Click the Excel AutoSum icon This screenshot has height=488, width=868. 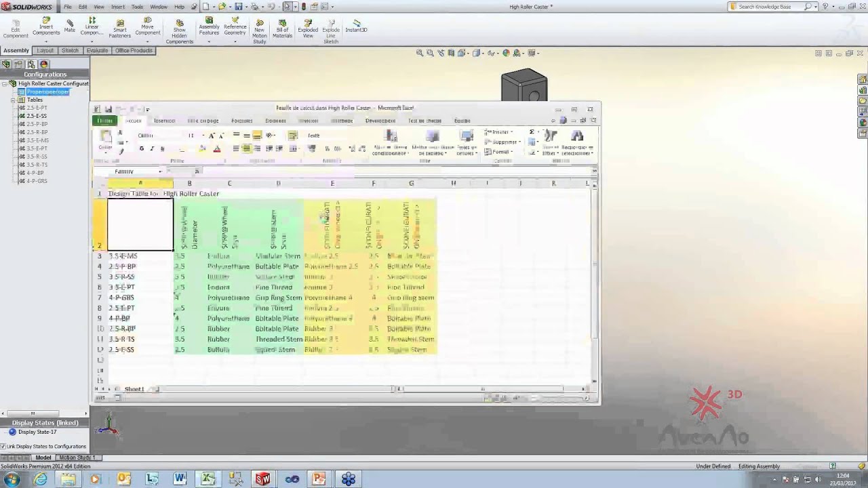click(532, 132)
